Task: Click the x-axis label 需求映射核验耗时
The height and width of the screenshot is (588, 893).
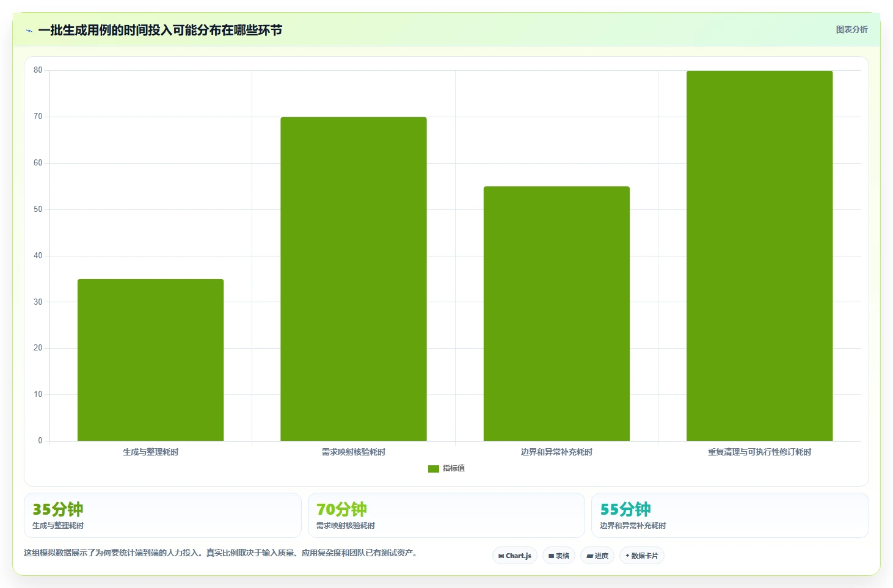Action: pos(353,452)
